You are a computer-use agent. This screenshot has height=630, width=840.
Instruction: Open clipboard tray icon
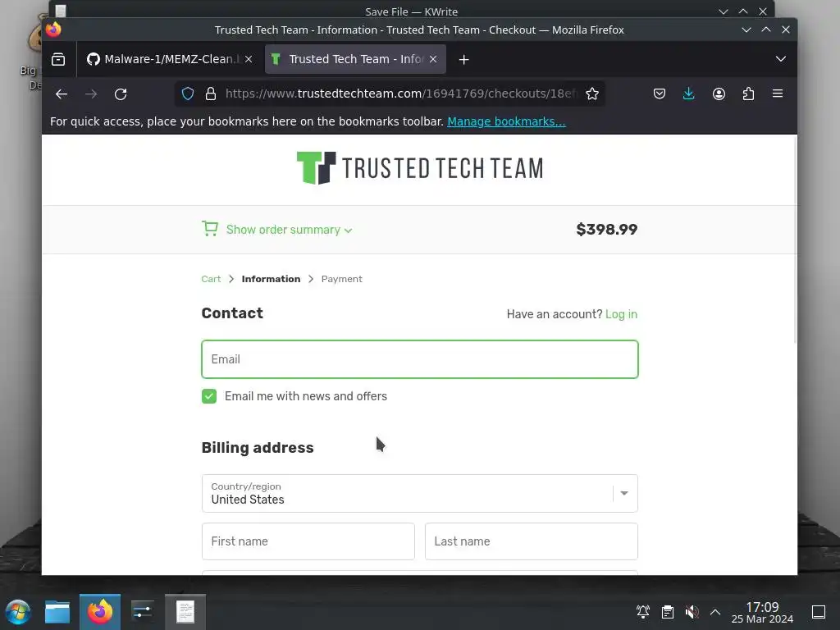point(668,612)
